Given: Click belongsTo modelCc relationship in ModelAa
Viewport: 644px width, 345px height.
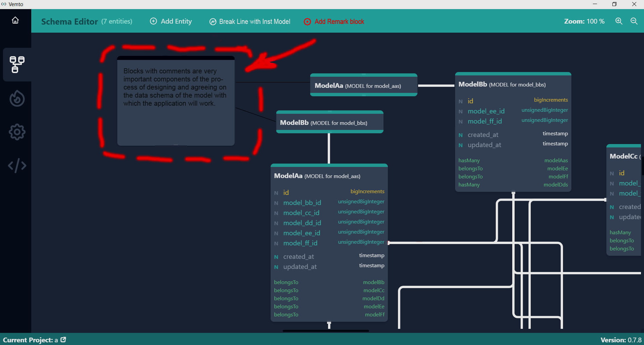Looking at the screenshot, I should (x=329, y=290).
